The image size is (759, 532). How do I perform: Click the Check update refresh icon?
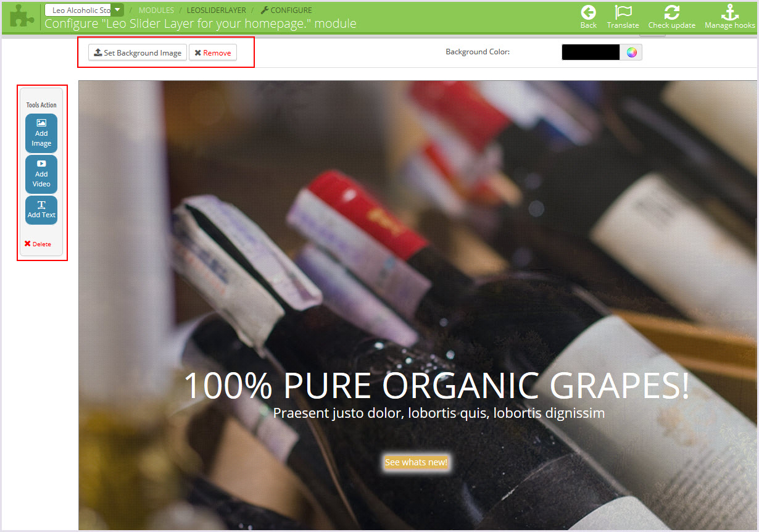click(671, 12)
